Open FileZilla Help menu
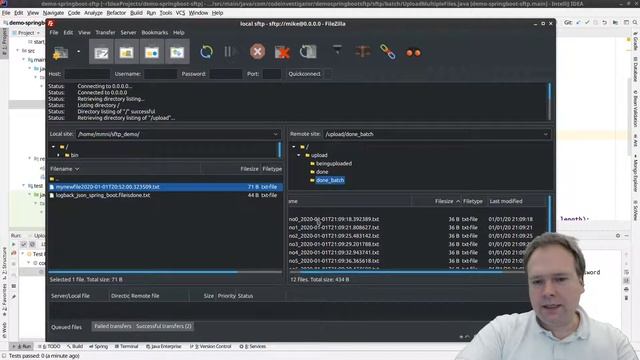The height and width of the screenshot is (360, 640). pos(179,33)
